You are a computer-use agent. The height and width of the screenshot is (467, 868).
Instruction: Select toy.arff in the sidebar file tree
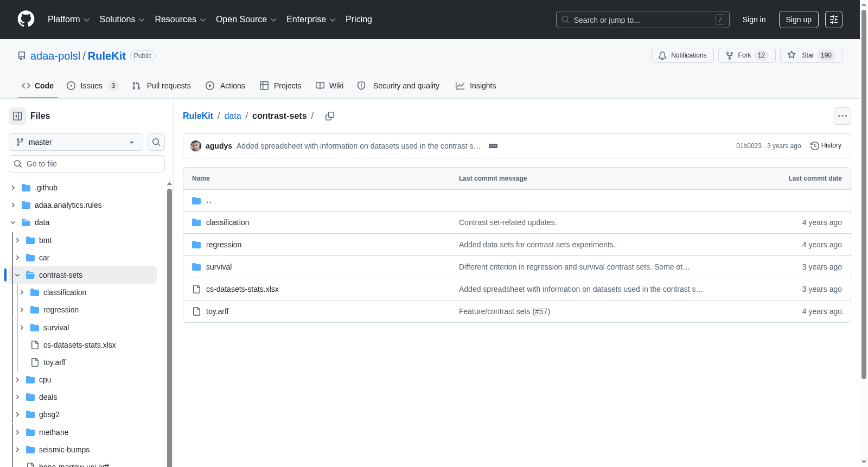click(54, 362)
